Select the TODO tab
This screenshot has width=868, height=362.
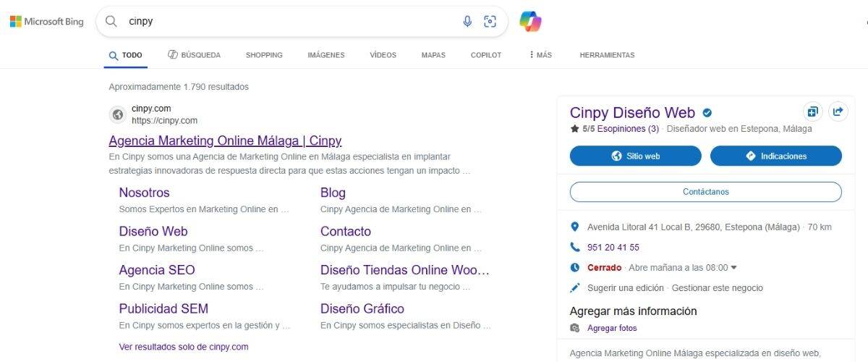click(x=126, y=55)
